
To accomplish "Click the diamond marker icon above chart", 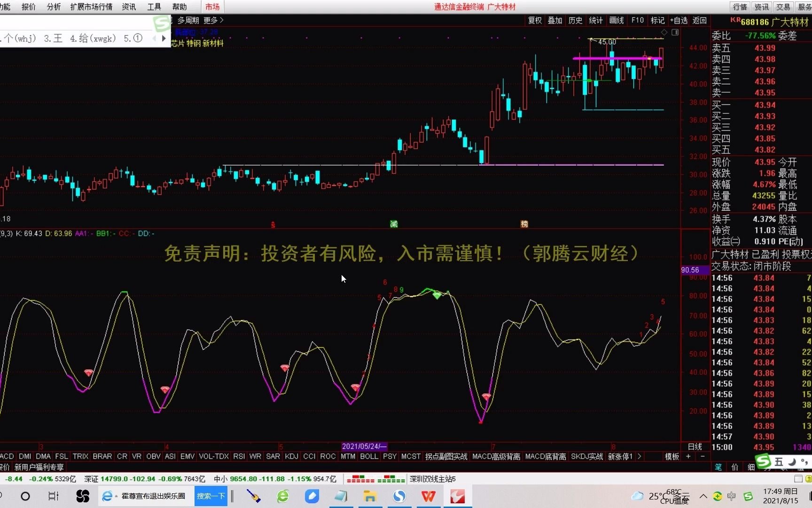I will click(664, 32).
